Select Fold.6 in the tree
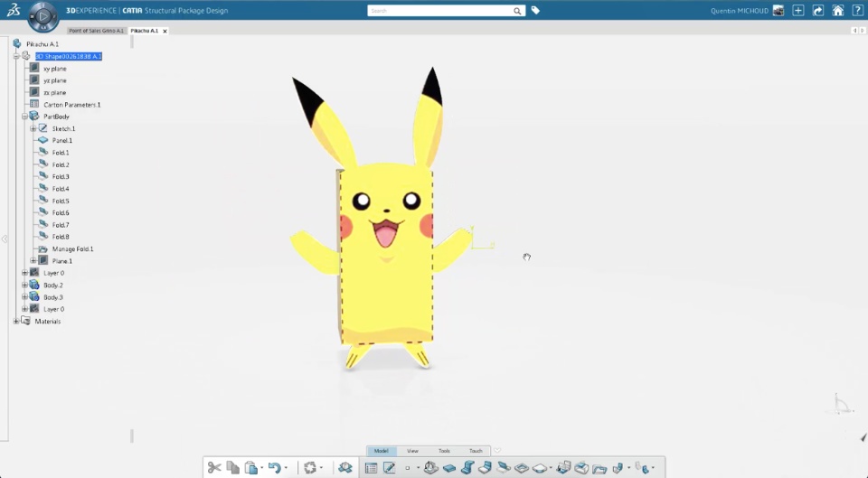868x478 pixels. [x=61, y=213]
